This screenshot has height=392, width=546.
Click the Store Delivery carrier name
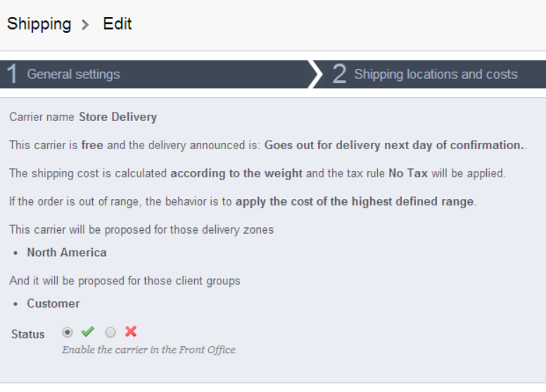(118, 117)
